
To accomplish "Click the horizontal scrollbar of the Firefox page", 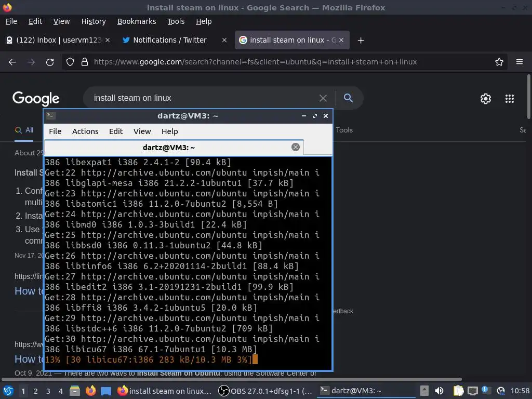I will tap(231, 379).
